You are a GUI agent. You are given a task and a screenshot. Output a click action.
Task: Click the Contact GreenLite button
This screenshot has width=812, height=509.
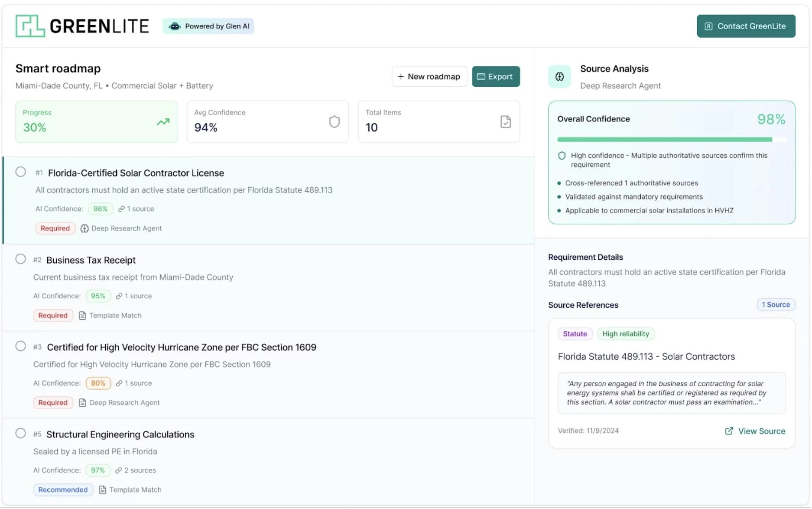[x=745, y=26]
